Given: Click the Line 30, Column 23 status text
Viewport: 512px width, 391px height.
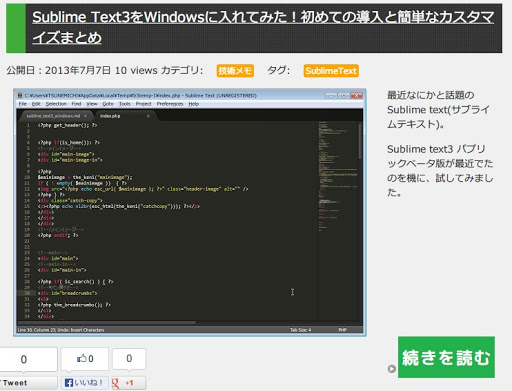Looking at the screenshot, I should tap(61, 330).
